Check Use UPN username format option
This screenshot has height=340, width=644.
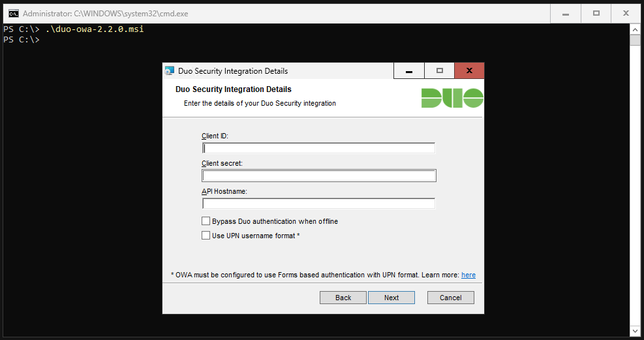click(206, 236)
